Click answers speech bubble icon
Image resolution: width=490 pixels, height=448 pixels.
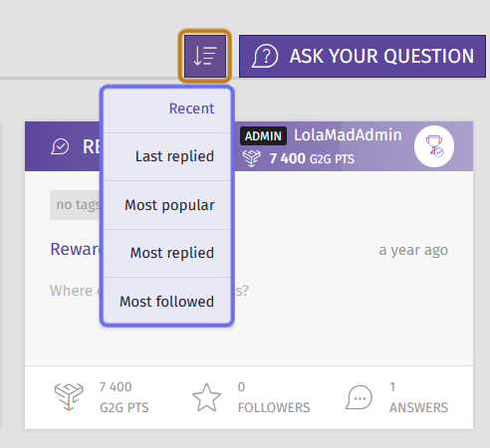click(x=359, y=397)
